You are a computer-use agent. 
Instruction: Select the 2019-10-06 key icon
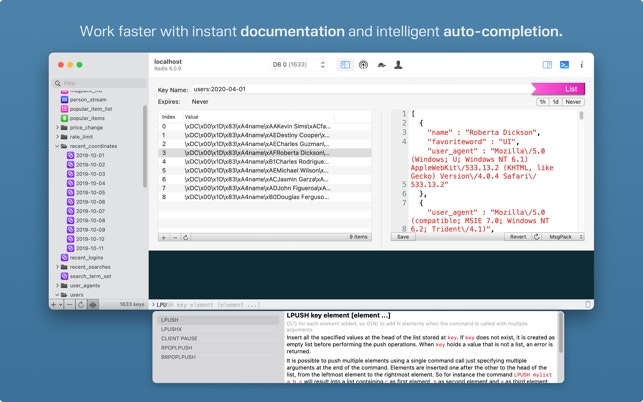(71, 202)
